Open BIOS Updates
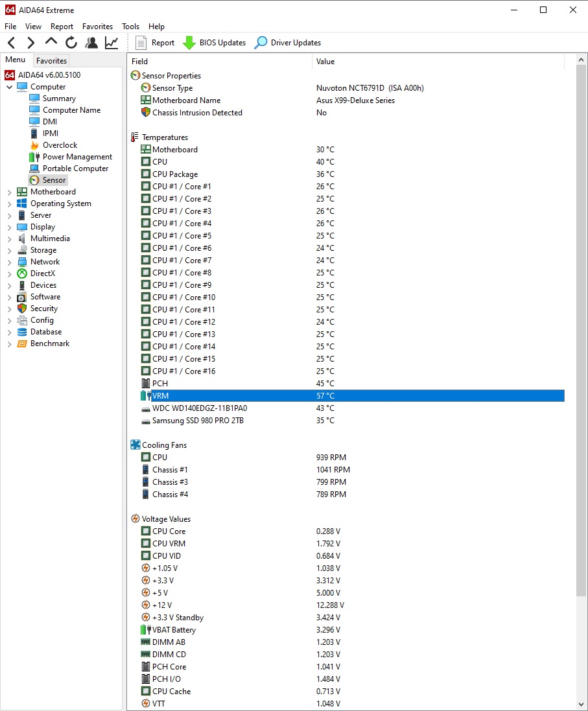The height and width of the screenshot is (711, 588). [x=214, y=43]
